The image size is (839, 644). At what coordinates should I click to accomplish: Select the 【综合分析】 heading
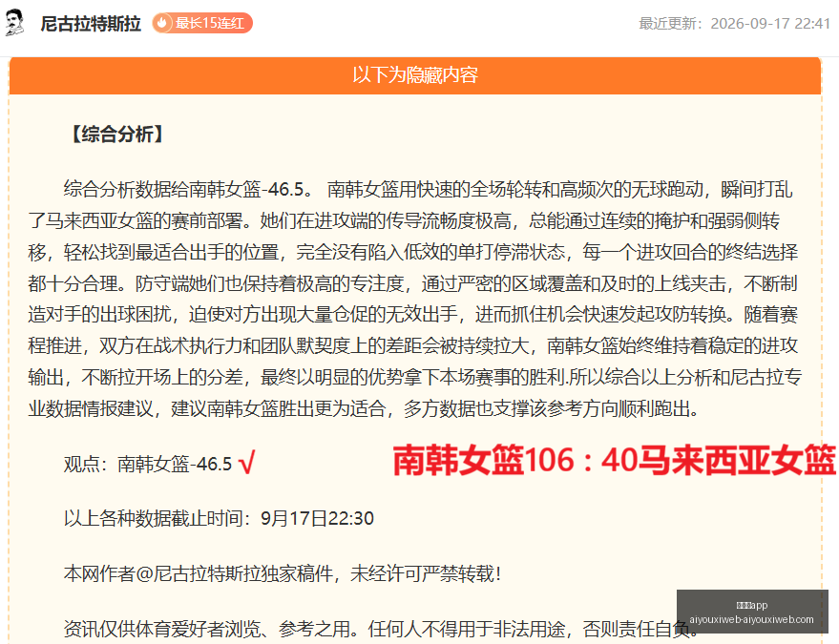point(117,134)
